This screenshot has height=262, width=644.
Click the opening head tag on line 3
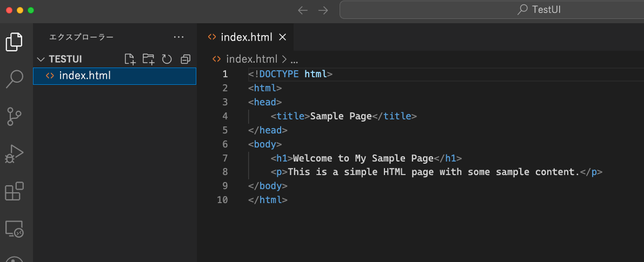coord(265,102)
